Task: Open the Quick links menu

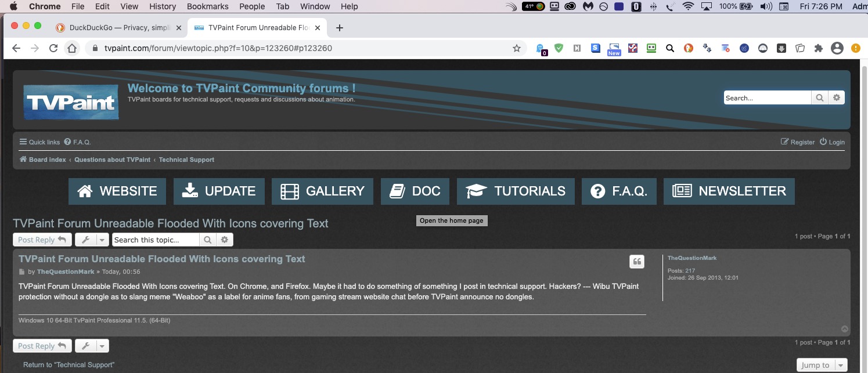Action: pyautogui.click(x=39, y=142)
